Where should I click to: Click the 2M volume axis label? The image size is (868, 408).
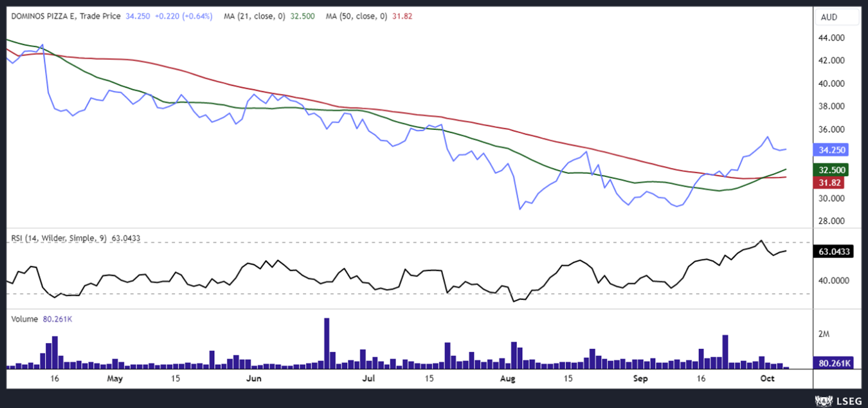click(824, 335)
